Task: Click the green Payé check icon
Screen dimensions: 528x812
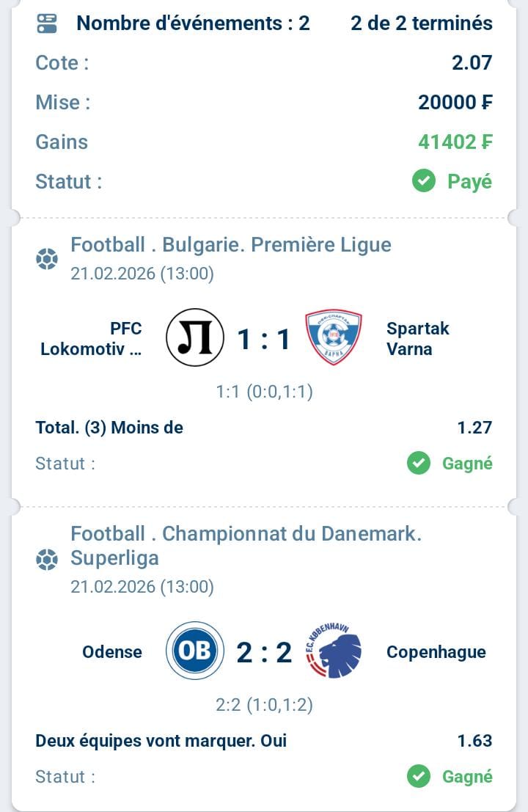Action: point(424,181)
